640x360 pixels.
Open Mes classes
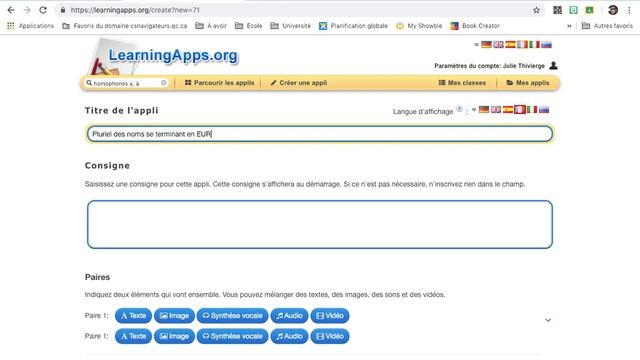[462, 83]
